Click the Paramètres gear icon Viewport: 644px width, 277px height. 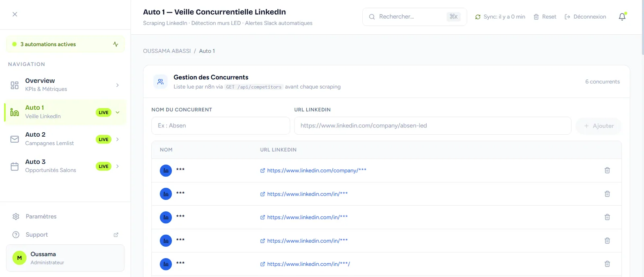16,217
